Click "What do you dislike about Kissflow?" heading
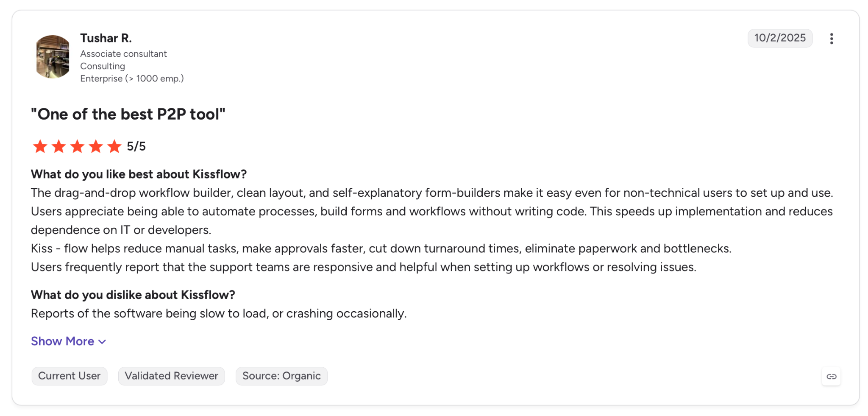 pos(133,295)
